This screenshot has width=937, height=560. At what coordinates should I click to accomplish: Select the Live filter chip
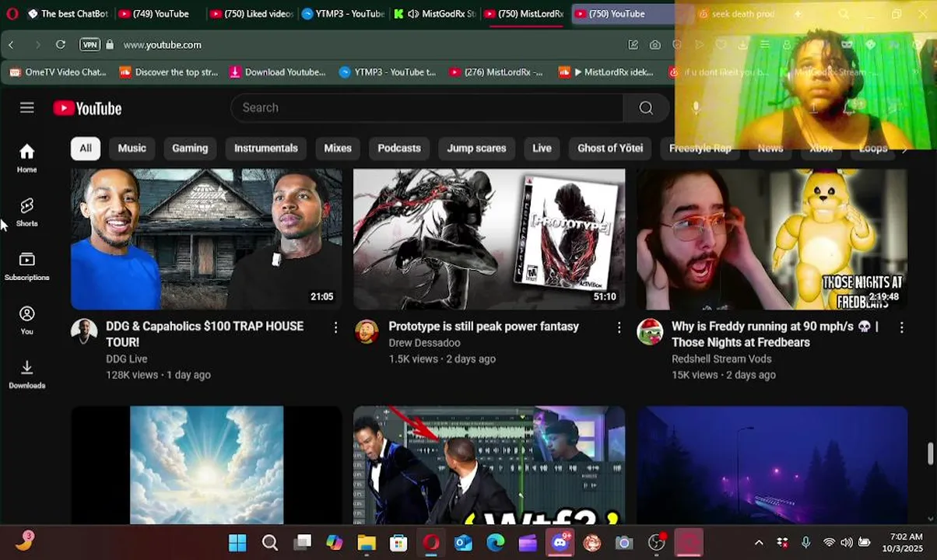(x=542, y=148)
